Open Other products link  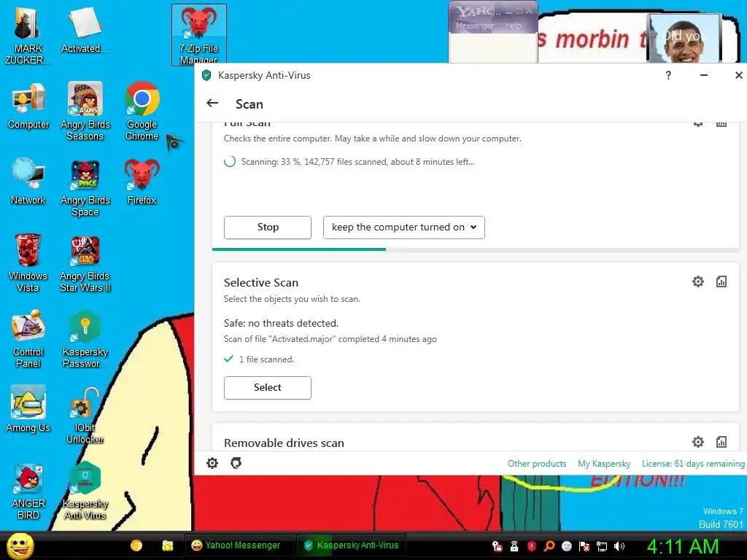537,463
